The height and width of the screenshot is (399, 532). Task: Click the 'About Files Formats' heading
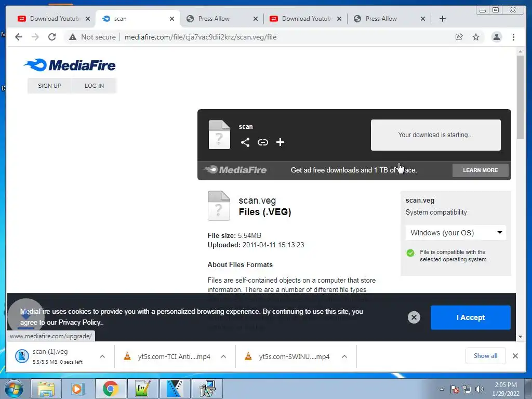[240, 264]
